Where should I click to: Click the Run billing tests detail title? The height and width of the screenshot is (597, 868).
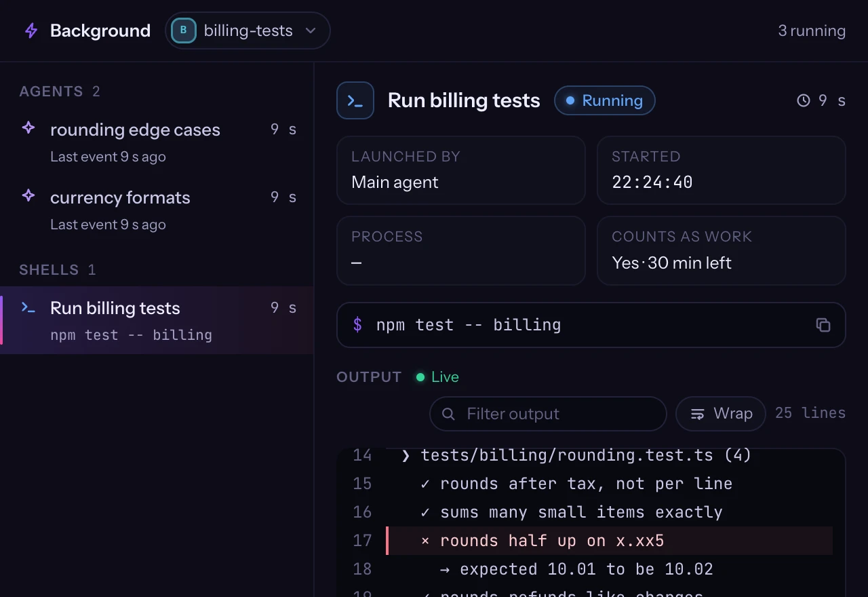click(464, 100)
